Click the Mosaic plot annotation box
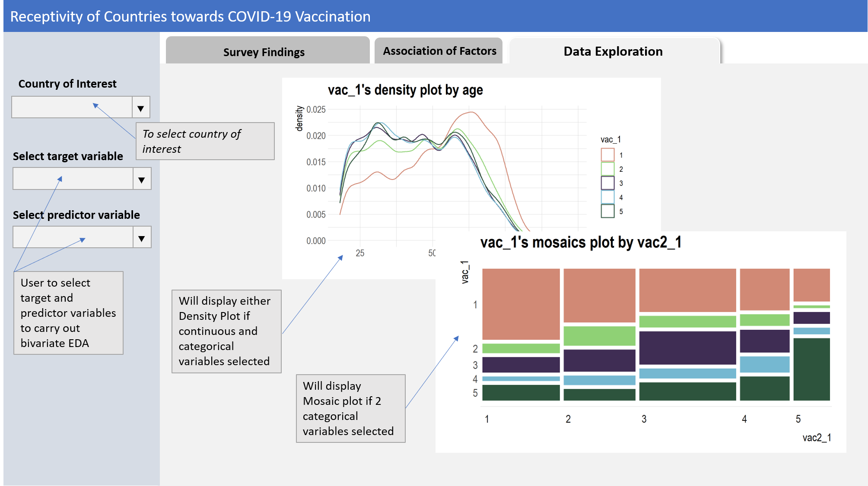 click(x=350, y=408)
